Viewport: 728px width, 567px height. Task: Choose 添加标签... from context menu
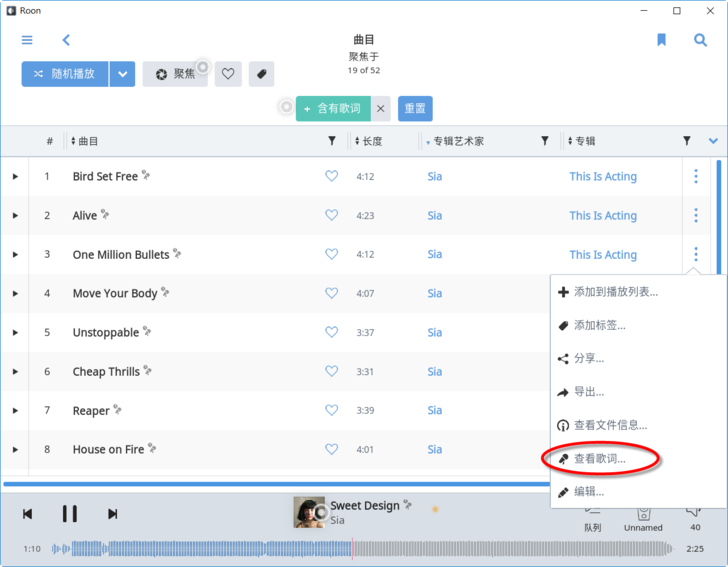click(x=638, y=326)
